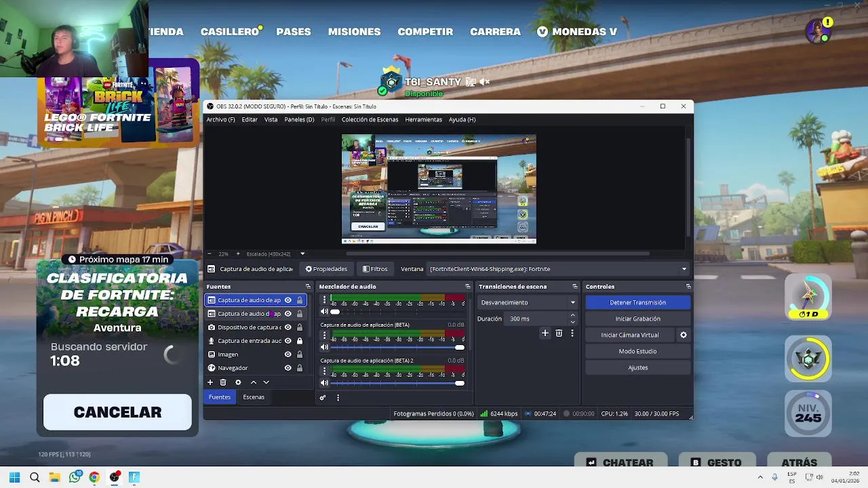Image resolution: width=868 pixels, height=488 pixels.
Task: Mute the first mixer channel speaker icon
Action: [x=324, y=312]
